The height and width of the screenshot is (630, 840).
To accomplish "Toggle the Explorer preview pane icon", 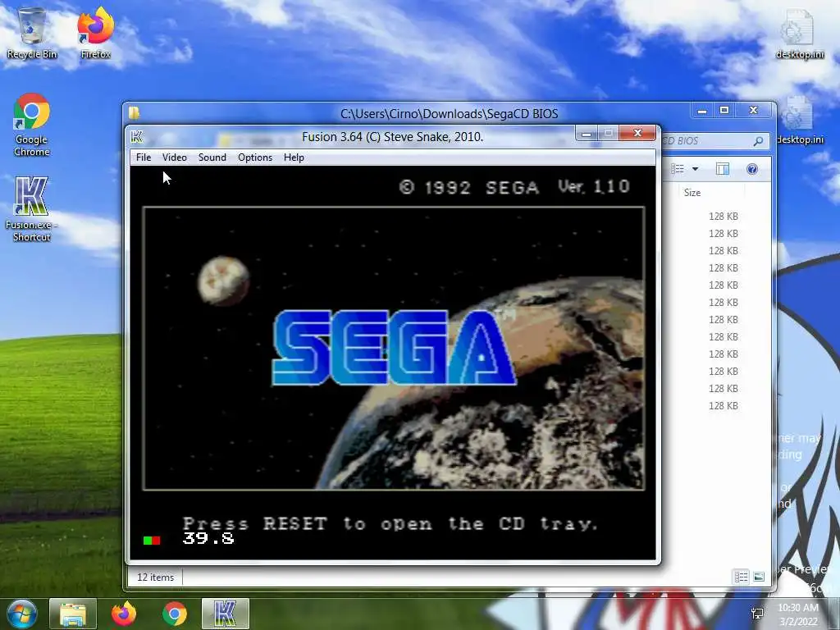I will click(722, 169).
